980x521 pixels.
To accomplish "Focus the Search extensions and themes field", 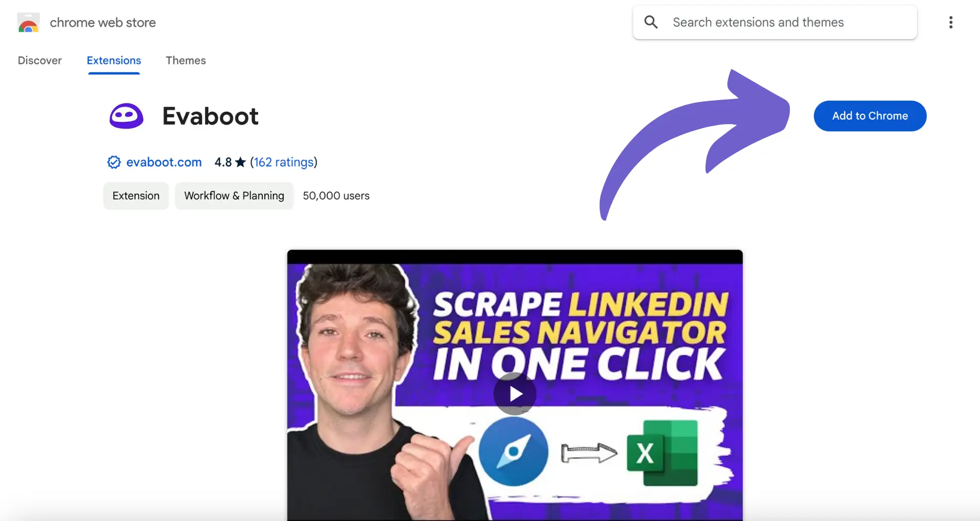I will pos(775,22).
